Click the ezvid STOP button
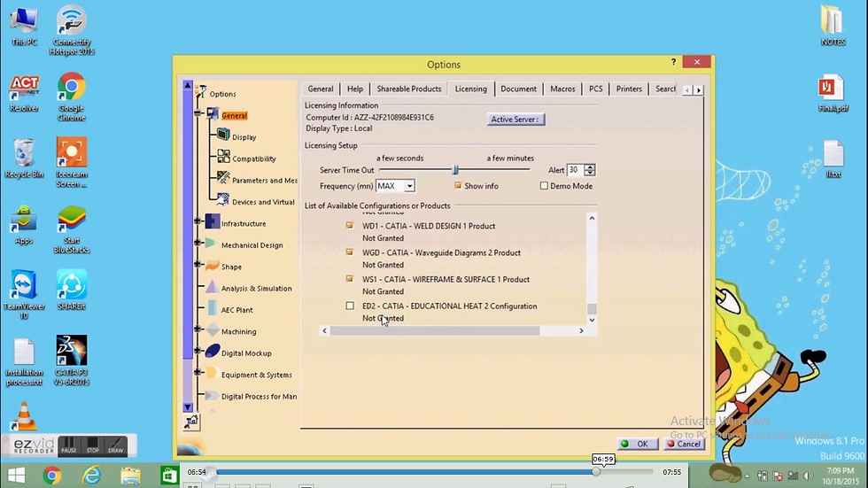Image resolution: width=868 pixels, height=488 pixels. (92, 446)
